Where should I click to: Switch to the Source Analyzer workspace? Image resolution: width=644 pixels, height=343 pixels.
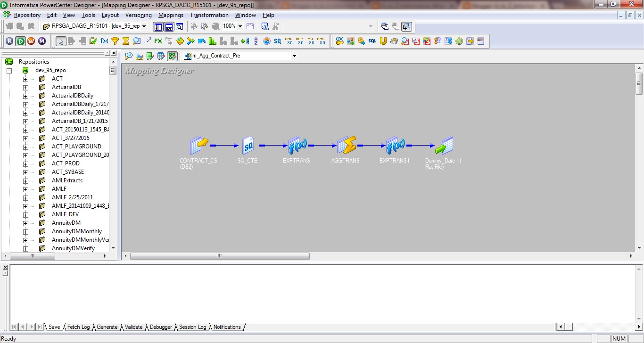coord(129,56)
